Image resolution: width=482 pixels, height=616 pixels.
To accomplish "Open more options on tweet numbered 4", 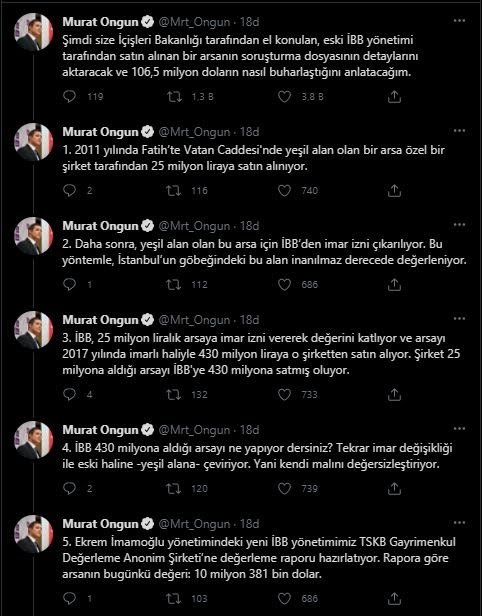I will pos(459,429).
